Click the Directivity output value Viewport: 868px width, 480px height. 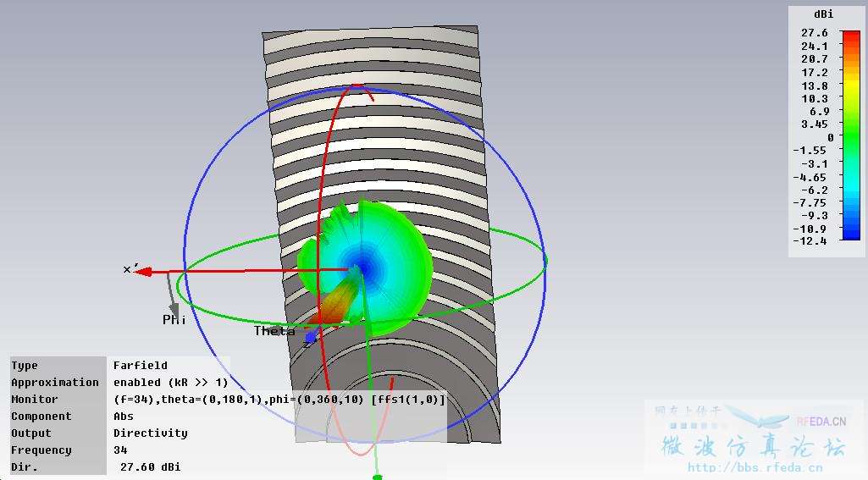click(x=151, y=433)
